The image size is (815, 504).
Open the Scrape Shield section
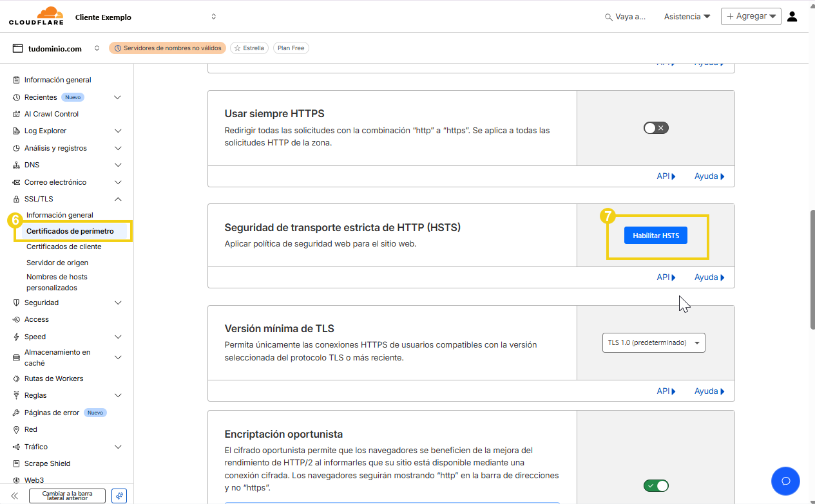click(x=48, y=463)
